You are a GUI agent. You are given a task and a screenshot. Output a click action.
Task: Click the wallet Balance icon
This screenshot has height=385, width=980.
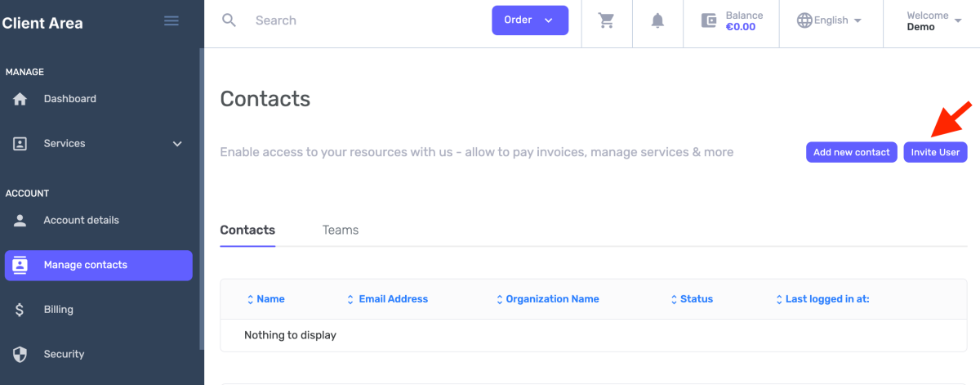click(709, 20)
